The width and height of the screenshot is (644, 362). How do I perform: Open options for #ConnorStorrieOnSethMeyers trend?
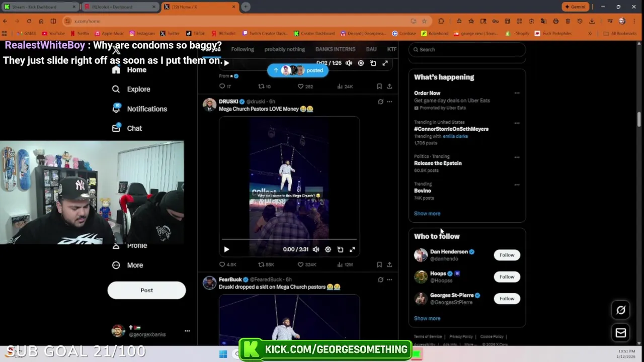[x=517, y=123]
